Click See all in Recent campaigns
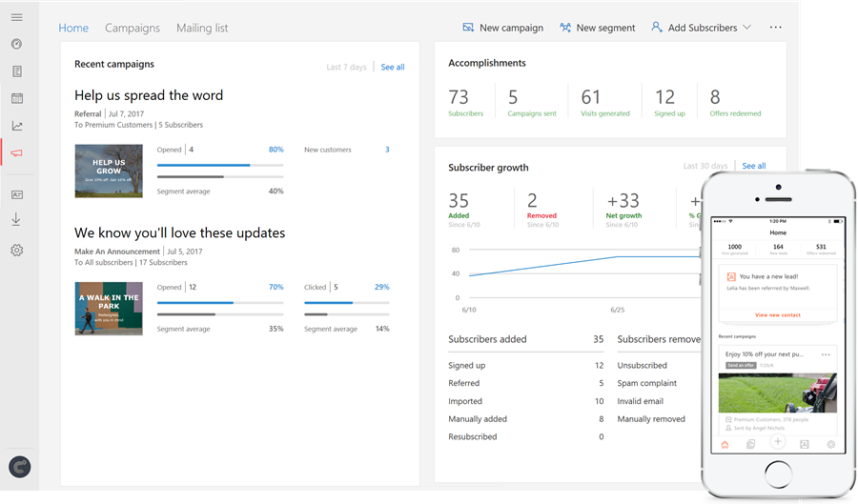858x504 pixels. pyautogui.click(x=393, y=68)
